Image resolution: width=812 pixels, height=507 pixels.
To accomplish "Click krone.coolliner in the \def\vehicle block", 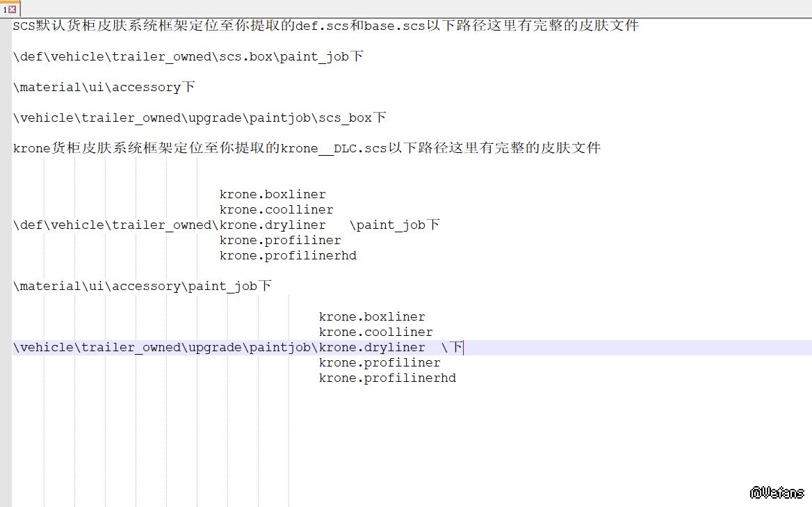I will point(276,210).
